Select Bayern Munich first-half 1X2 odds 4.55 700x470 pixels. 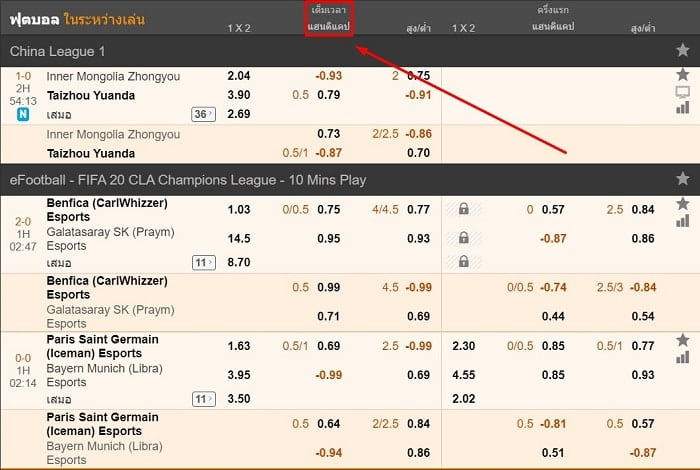tap(463, 375)
